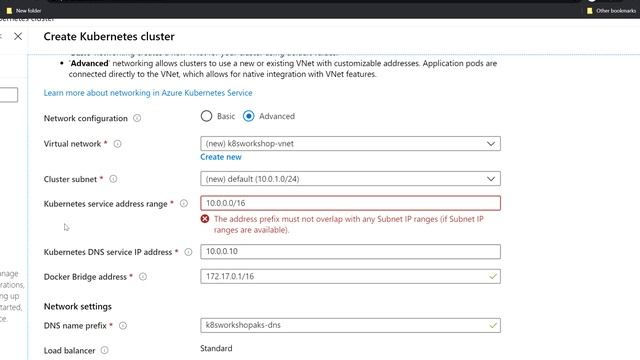640x360 pixels.
Task: Show info for Load balancer
Action: point(104,350)
